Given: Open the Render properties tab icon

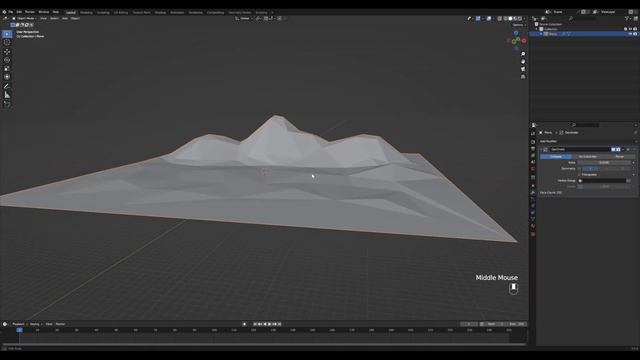Looking at the screenshot, I should tap(533, 142).
